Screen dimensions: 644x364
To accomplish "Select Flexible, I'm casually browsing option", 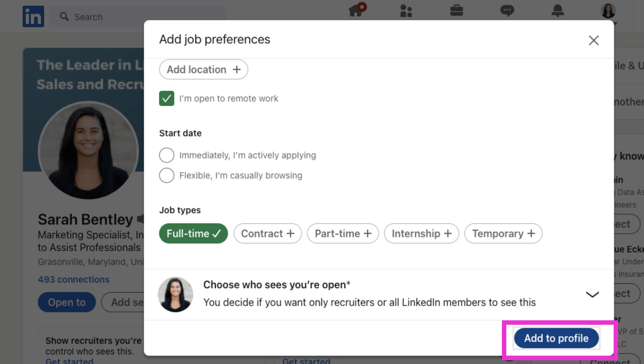I will pos(167,175).
